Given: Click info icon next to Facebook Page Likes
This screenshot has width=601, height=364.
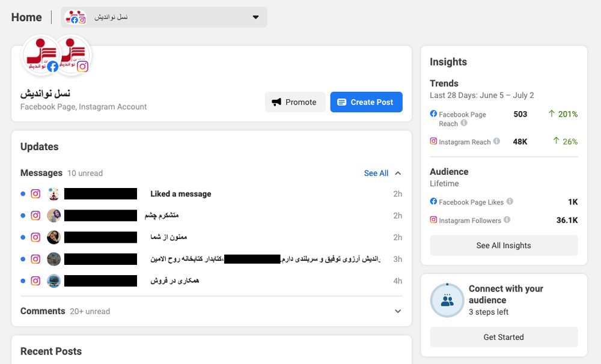Looking at the screenshot, I should 510,201.
